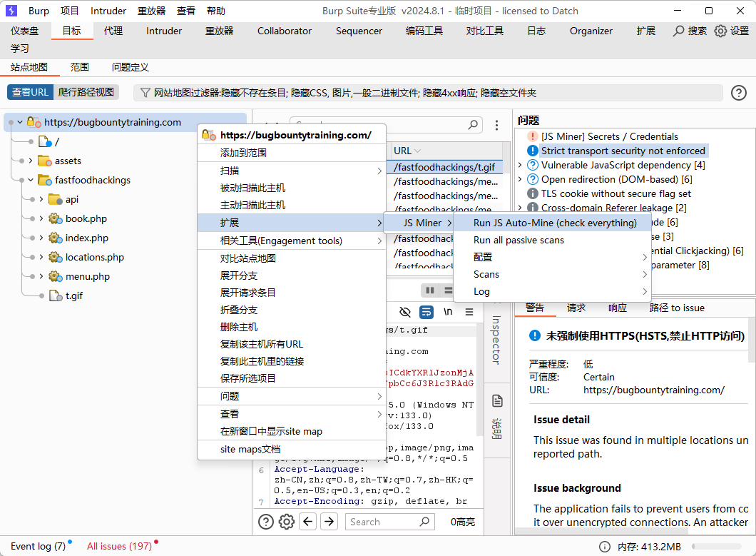Open request editor hamburger menu
The height and width of the screenshot is (556, 756).
click(x=469, y=313)
